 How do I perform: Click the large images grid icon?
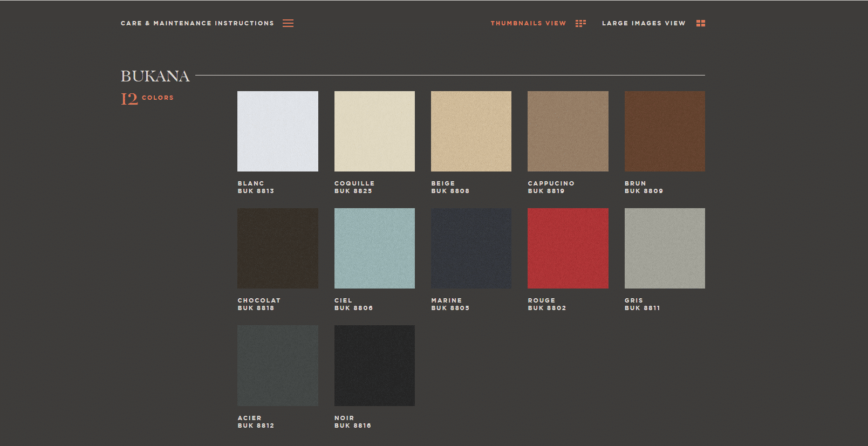coord(700,23)
